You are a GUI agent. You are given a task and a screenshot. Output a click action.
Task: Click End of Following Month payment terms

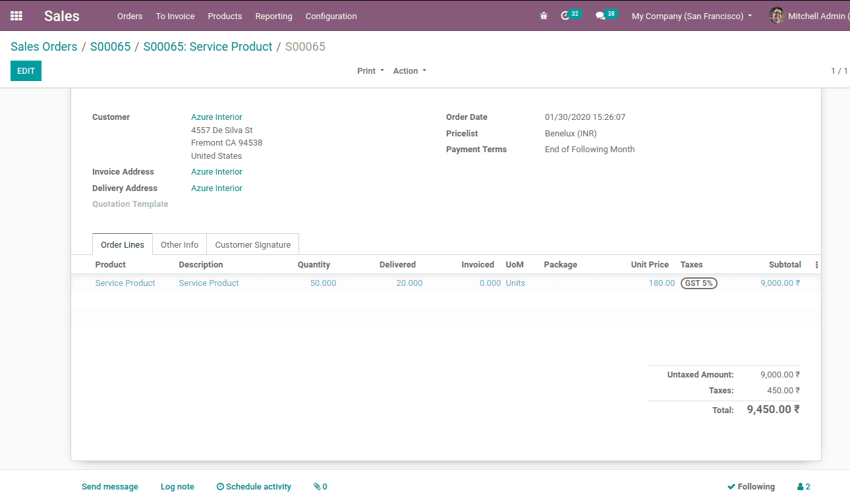click(x=590, y=150)
